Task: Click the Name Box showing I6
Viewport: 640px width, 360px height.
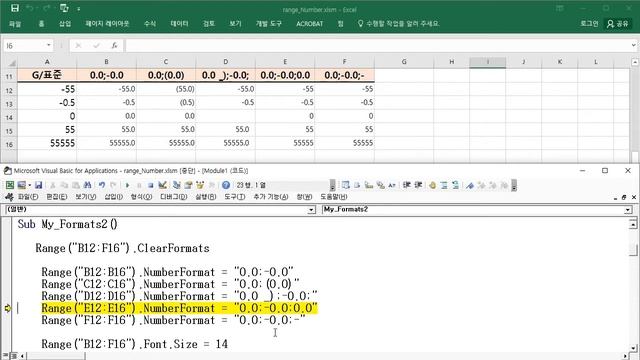Action: click(24, 45)
